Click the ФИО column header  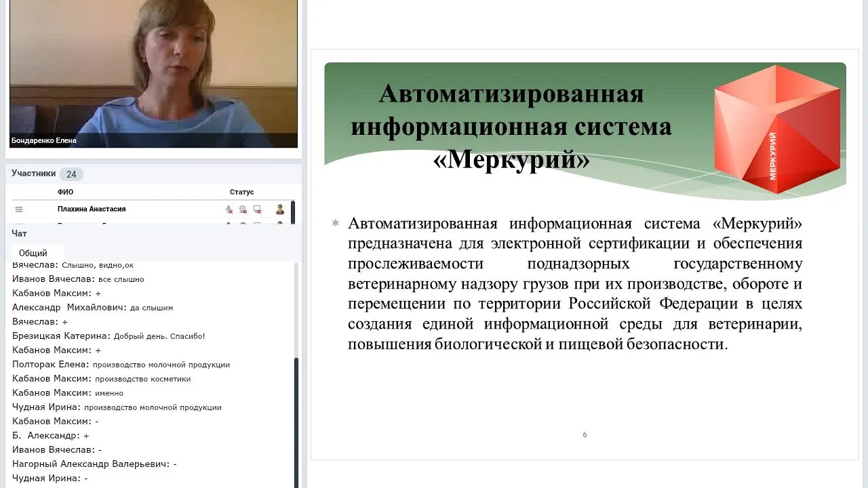point(65,192)
